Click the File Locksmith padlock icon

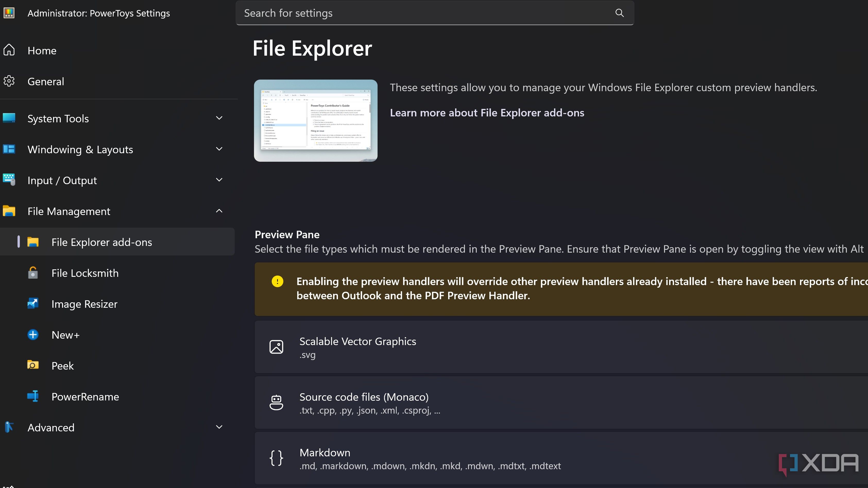[33, 273]
